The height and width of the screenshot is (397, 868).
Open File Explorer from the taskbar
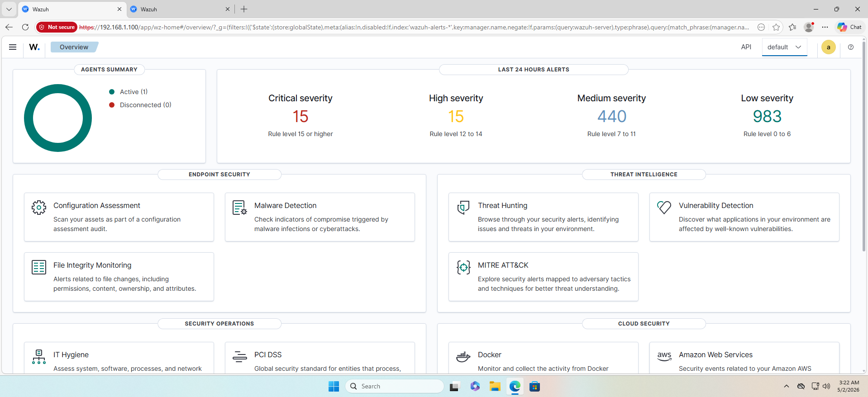[495, 387]
